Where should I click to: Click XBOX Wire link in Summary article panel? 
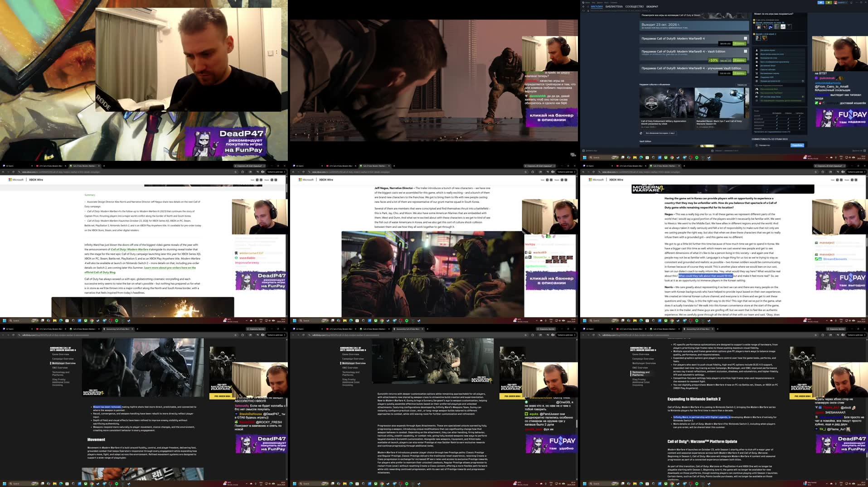36,180
